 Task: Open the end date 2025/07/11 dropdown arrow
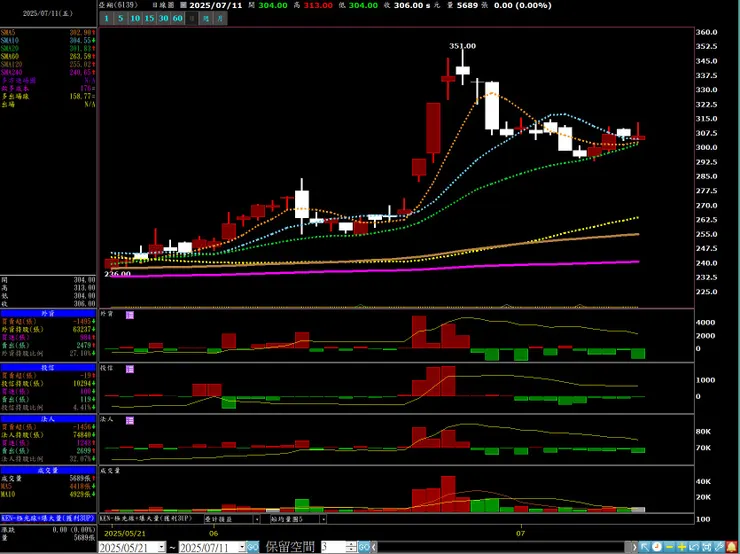tap(242, 547)
